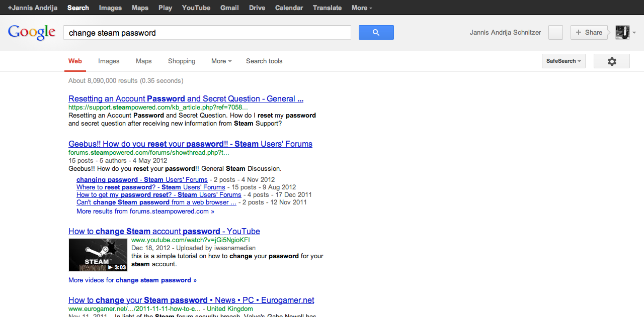Open Calendar in top black bar
Image resolution: width=644 pixels, height=317 pixels.
[x=289, y=8]
